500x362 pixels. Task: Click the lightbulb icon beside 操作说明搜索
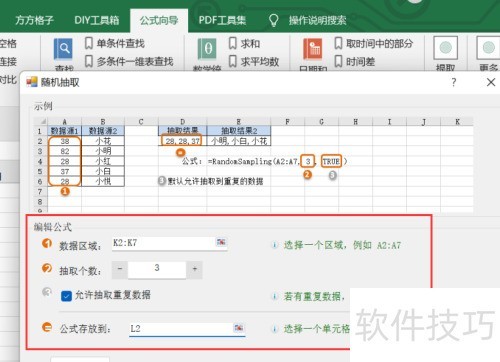274,20
